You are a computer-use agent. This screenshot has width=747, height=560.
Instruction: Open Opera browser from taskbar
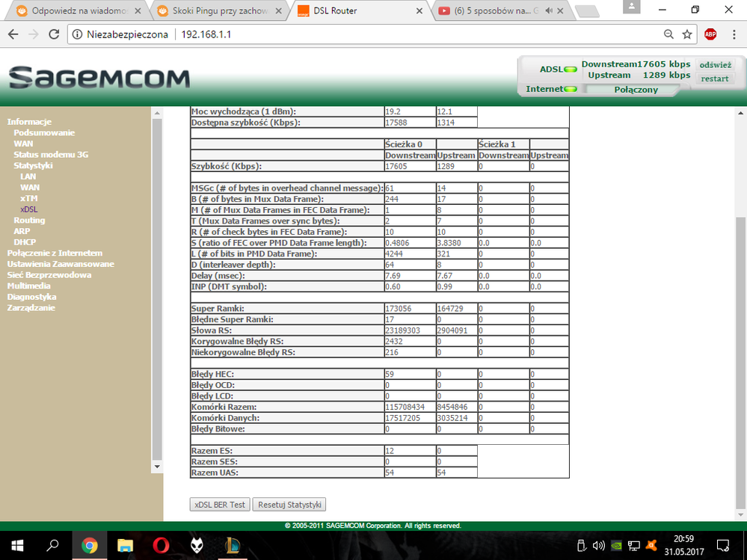pos(159,544)
